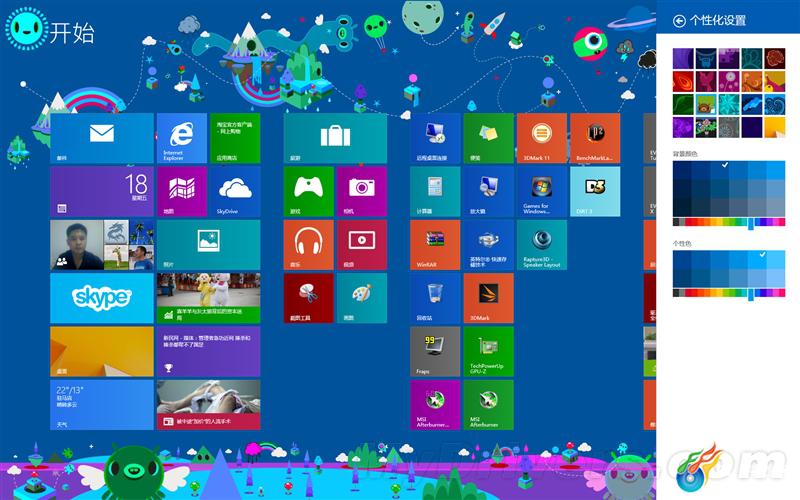
Task: Launch the orange 3DMark tile
Action: click(488, 298)
